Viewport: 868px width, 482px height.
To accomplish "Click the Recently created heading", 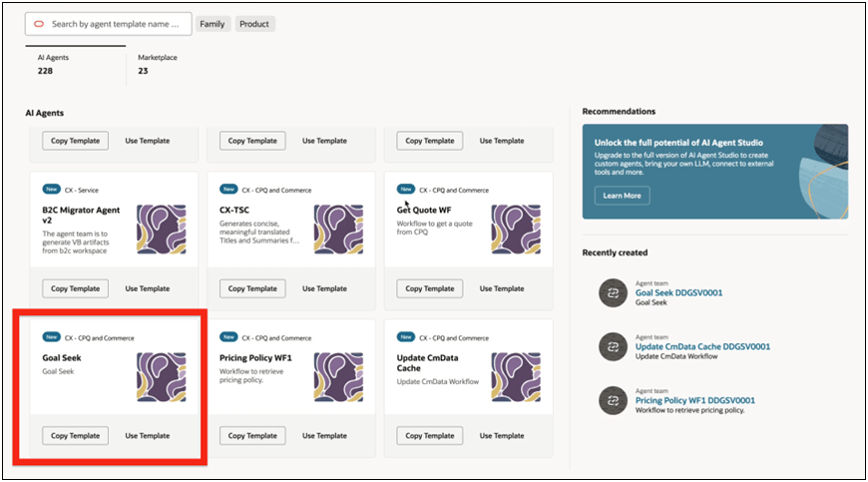I will click(x=615, y=252).
